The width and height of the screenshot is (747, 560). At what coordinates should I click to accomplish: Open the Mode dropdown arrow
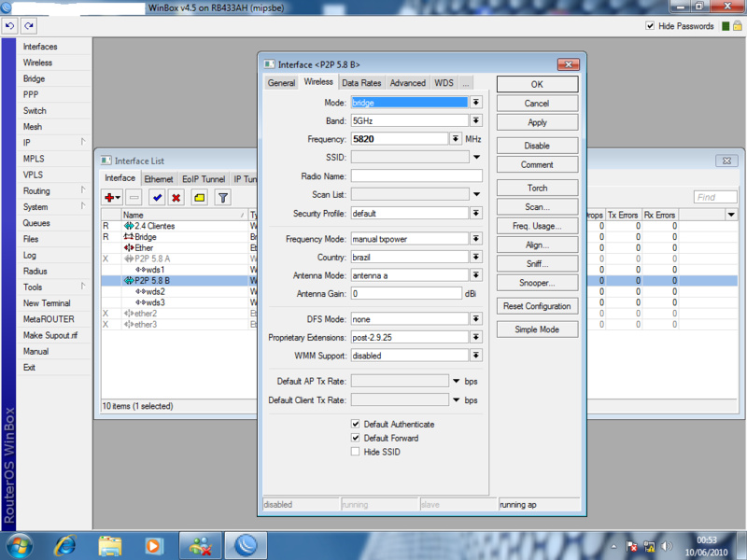click(x=476, y=103)
